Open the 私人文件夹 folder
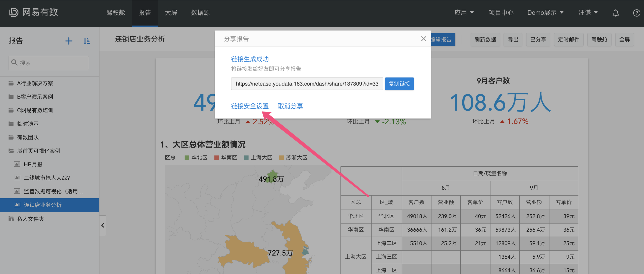Image resolution: width=644 pixels, height=274 pixels. click(50, 219)
